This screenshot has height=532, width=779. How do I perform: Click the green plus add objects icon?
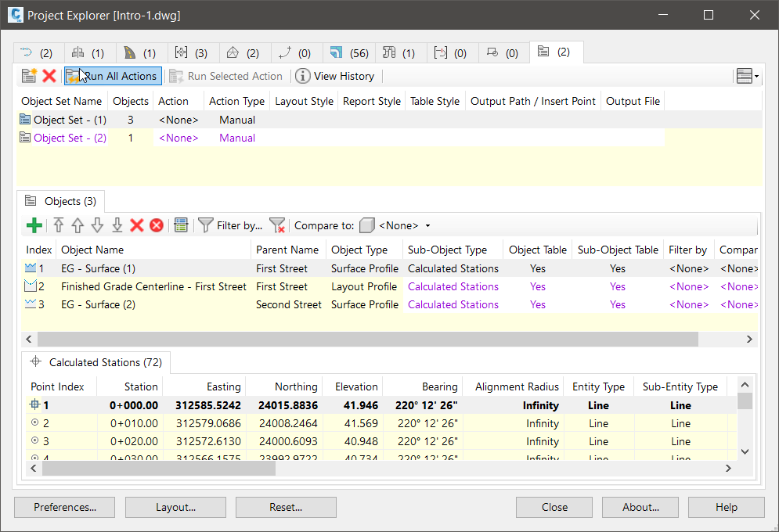(x=34, y=225)
